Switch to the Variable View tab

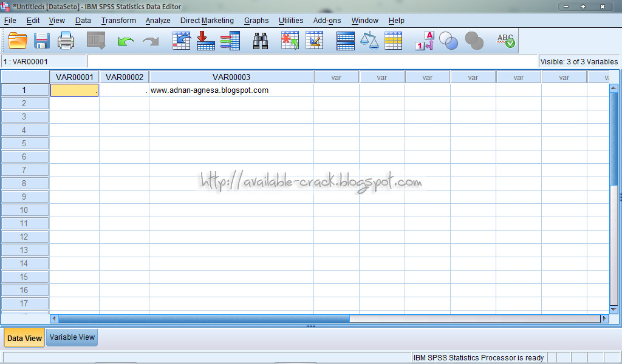72,337
